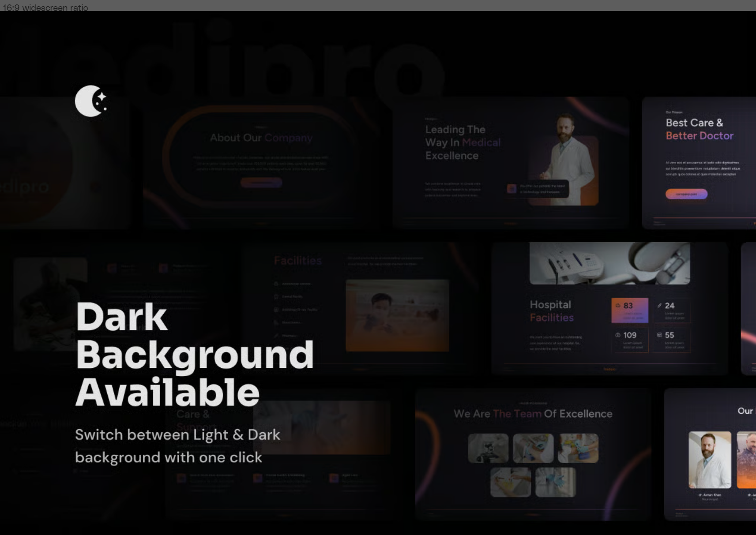
Task: Click the 'dr. Aiman Khan' name label
Action: tap(710, 495)
